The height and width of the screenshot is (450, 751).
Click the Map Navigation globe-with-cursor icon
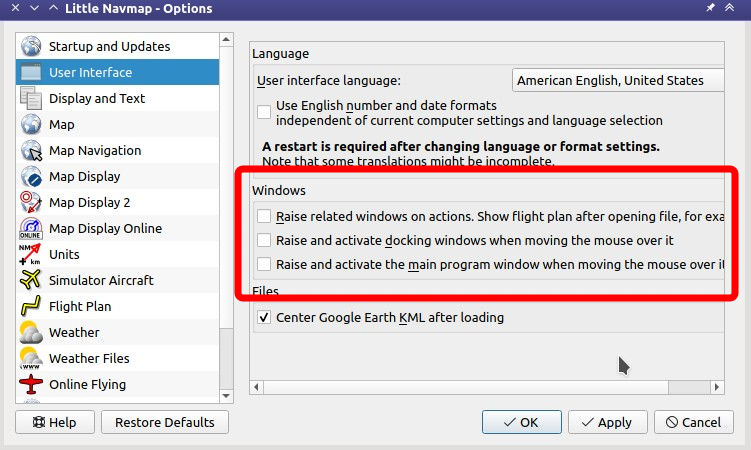pos(31,150)
